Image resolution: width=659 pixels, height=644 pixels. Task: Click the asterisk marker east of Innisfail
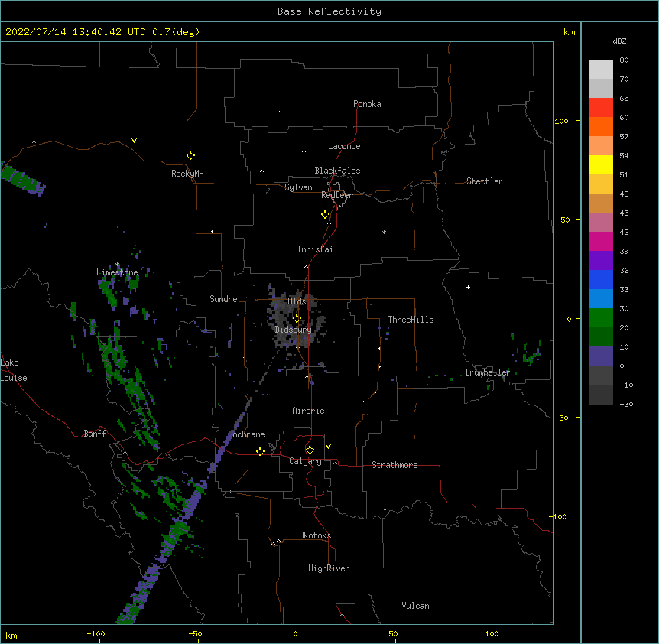[384, 232]
